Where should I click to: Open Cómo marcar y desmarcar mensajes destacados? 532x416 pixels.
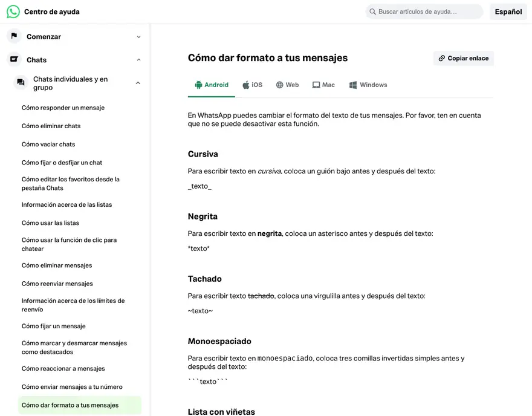click(74, 348)
